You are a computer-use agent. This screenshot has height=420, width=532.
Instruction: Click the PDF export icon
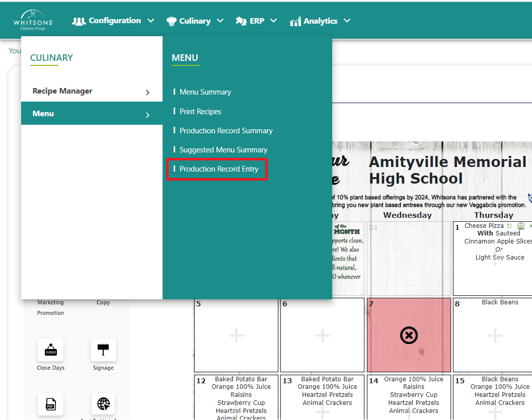click(x=50, y=404)
